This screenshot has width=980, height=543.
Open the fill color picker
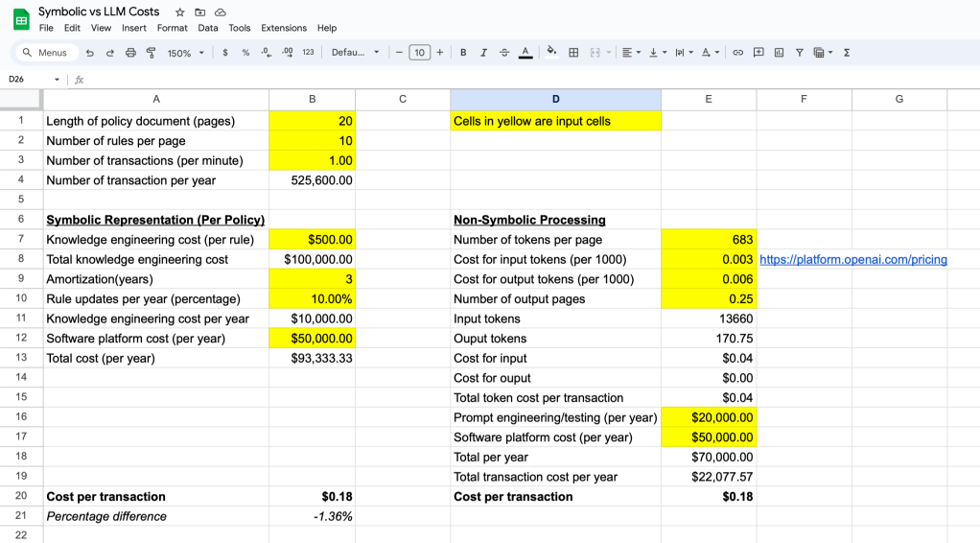(551, 53)
